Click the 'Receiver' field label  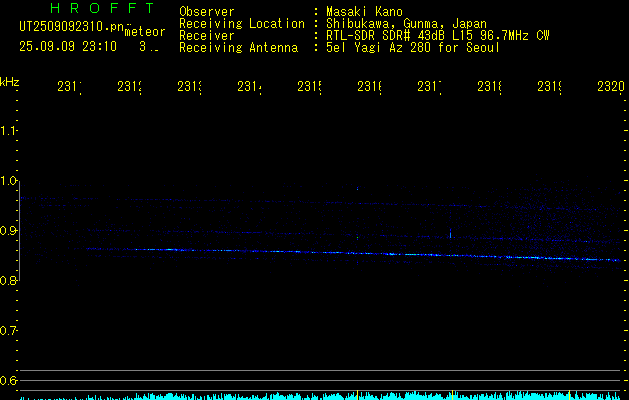[207, 36]
